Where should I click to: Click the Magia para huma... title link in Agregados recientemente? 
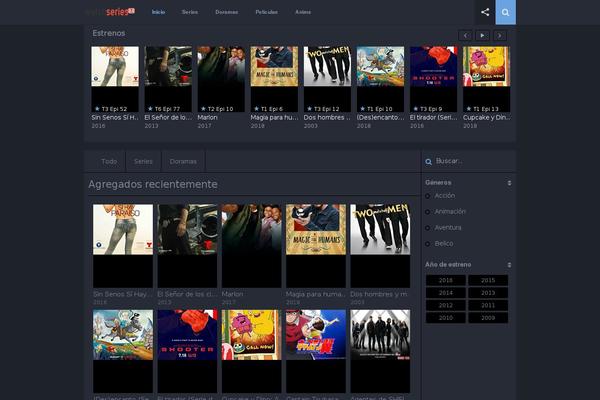316,294
